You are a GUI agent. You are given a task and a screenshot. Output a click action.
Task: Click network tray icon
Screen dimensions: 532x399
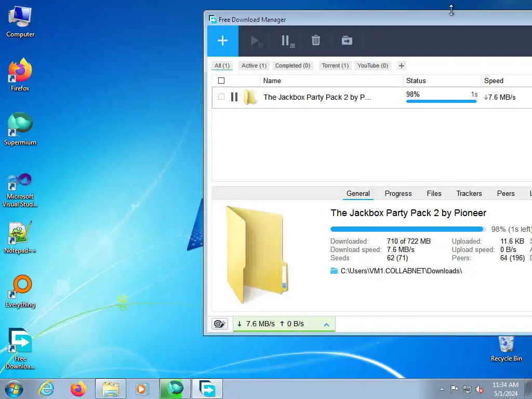coord(467,389)
